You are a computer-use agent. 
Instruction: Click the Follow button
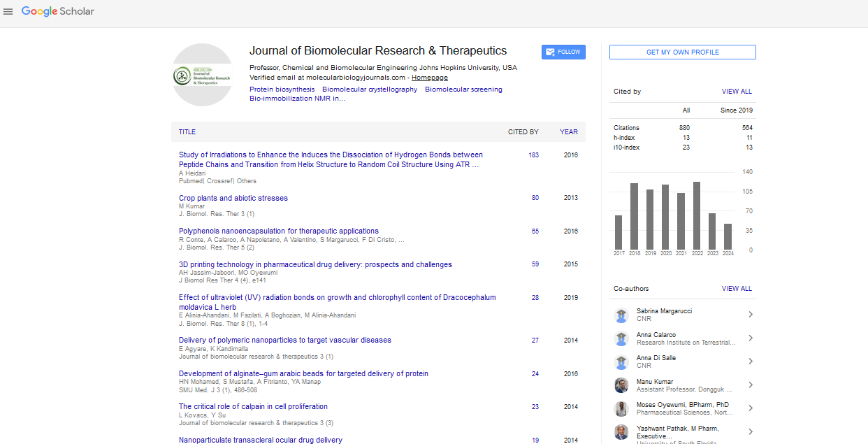pos(563,52)
